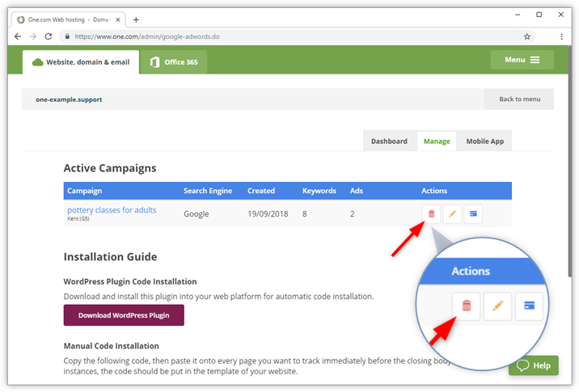This screenshot has width=579, height=392.
Task: Open Chrome's three-dot options menu
Action: (x=561, y=36)
